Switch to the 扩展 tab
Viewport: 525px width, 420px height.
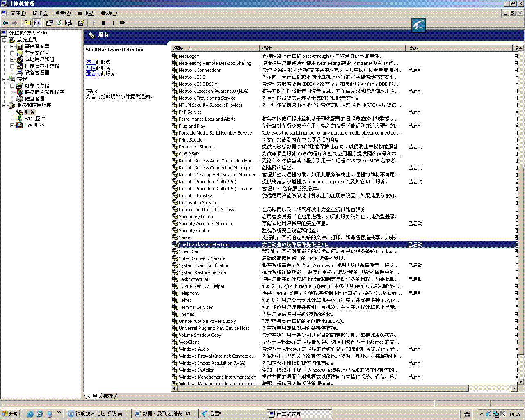coord(92,396)
